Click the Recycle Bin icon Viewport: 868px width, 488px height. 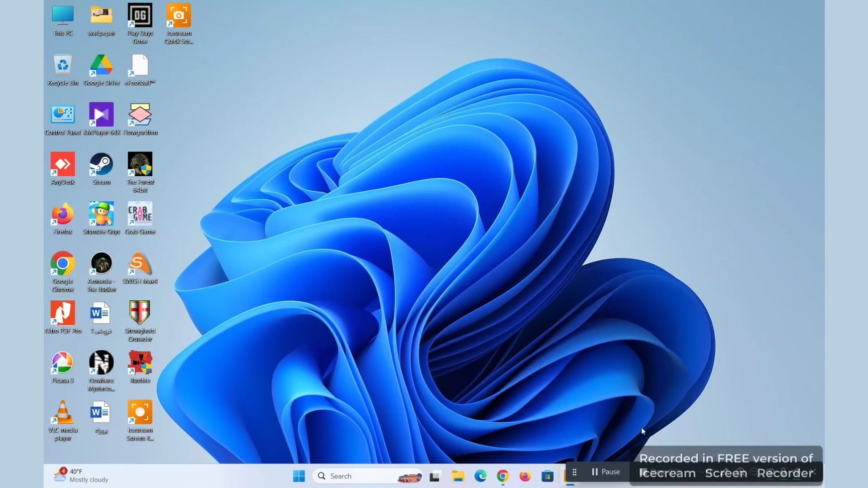pos(62,65)
